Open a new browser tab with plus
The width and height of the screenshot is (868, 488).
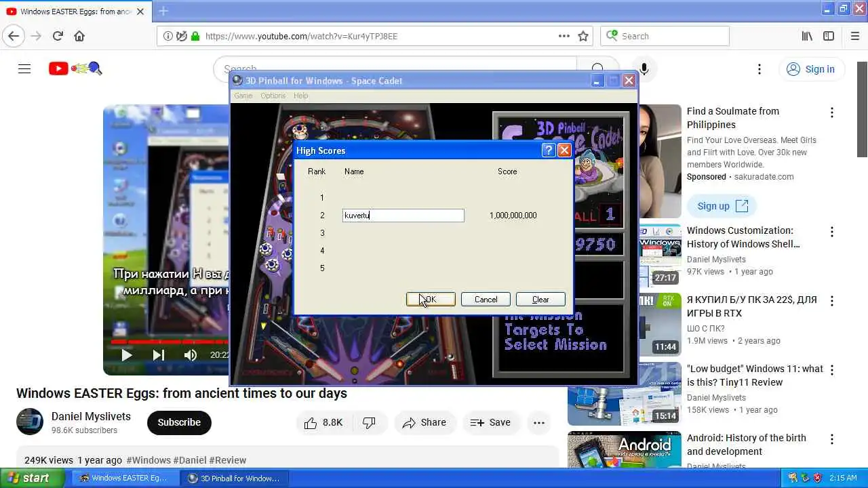[163, 11]
